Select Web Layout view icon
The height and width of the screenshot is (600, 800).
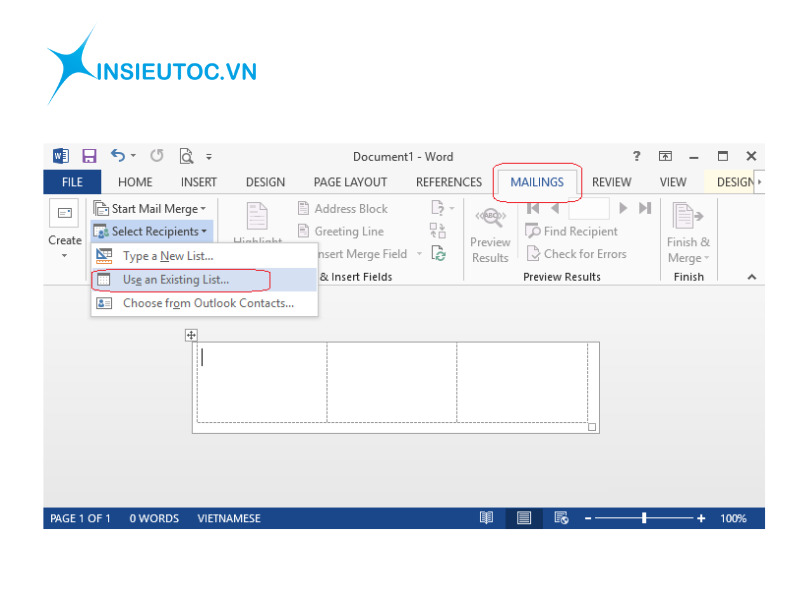coord(561,518)
